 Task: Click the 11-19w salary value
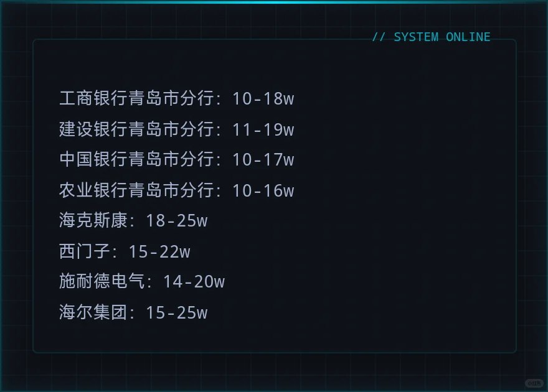(x=263, y=129)
